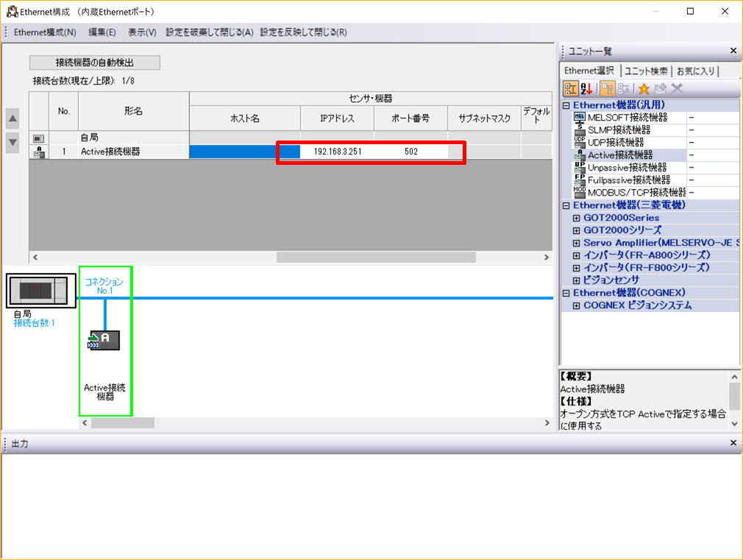Select the Unpassive接続機器 UP icon
The width and height of the screenshot is (743, 560).
coord(580,167)
